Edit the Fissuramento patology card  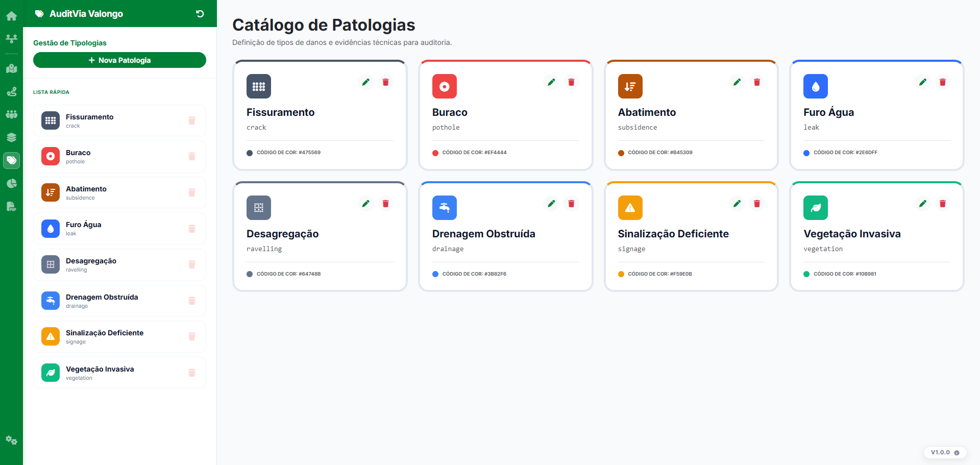(365, 82)
